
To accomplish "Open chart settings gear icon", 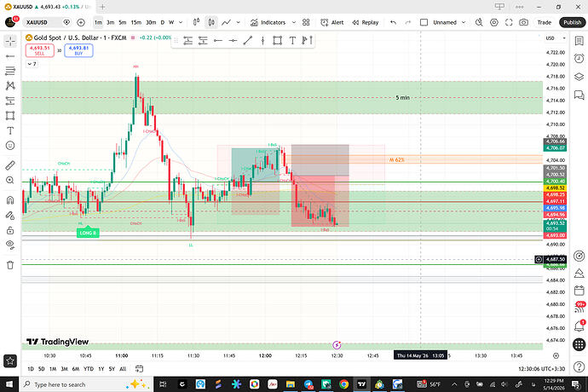I will (494, 22).
